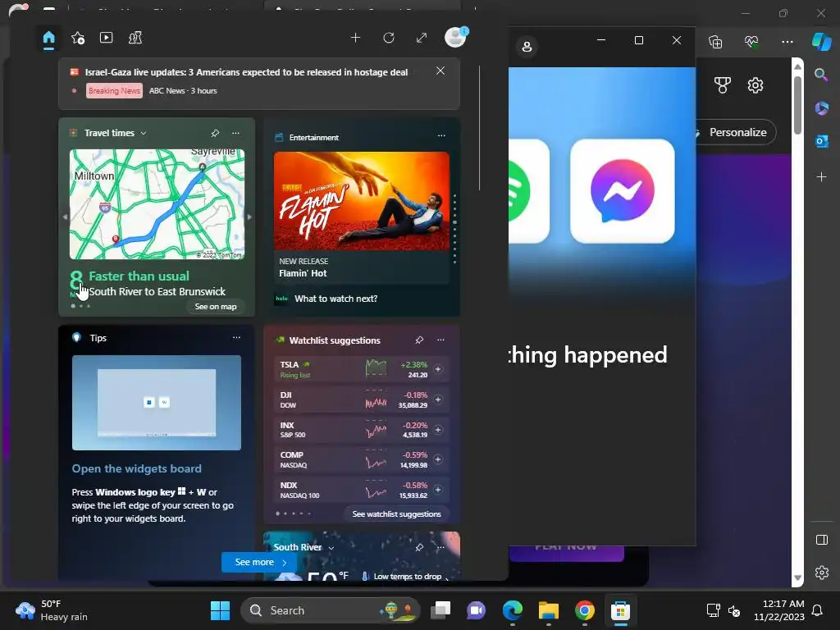The image size is (840, 630).
Task: Open the Watch video tab in widgets
Action: click(x=106, y=38)
